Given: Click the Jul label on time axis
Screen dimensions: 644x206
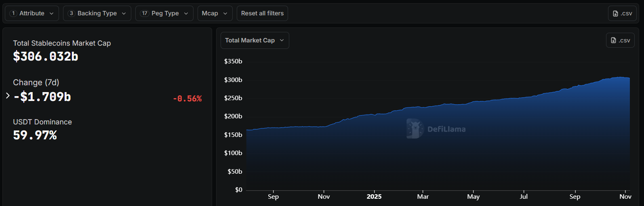Looking at the screenshot, I should pos(524,197).
